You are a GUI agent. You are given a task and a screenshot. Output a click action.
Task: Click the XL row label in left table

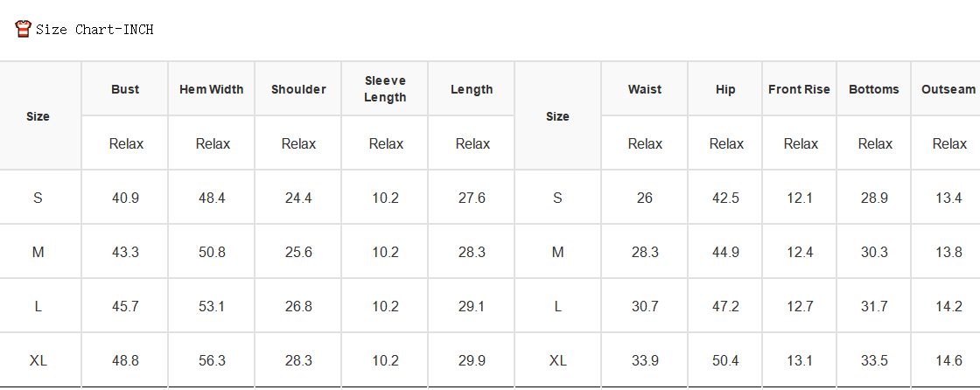[x=38, y=360]
